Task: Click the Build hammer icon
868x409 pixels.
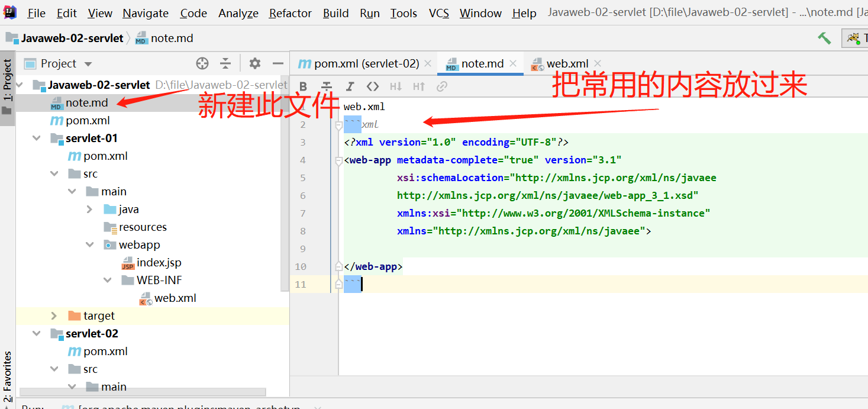Action: [824, 38]
